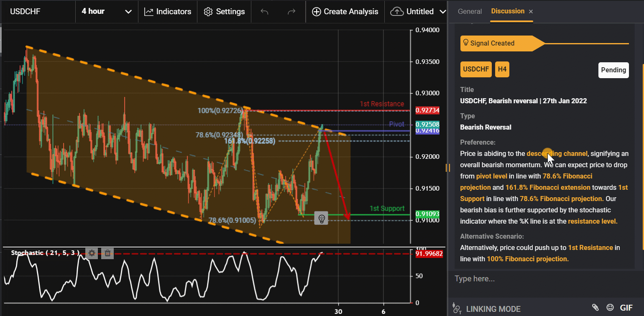Click the 30 date axis label
The width and height of the screenshot is (644, 316).
338,311
